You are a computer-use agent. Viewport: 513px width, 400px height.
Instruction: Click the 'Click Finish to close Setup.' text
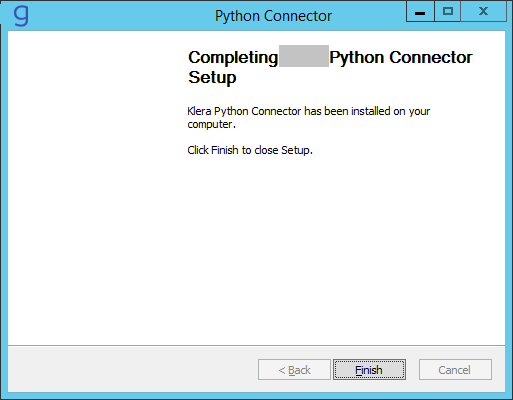coord(250,150)
